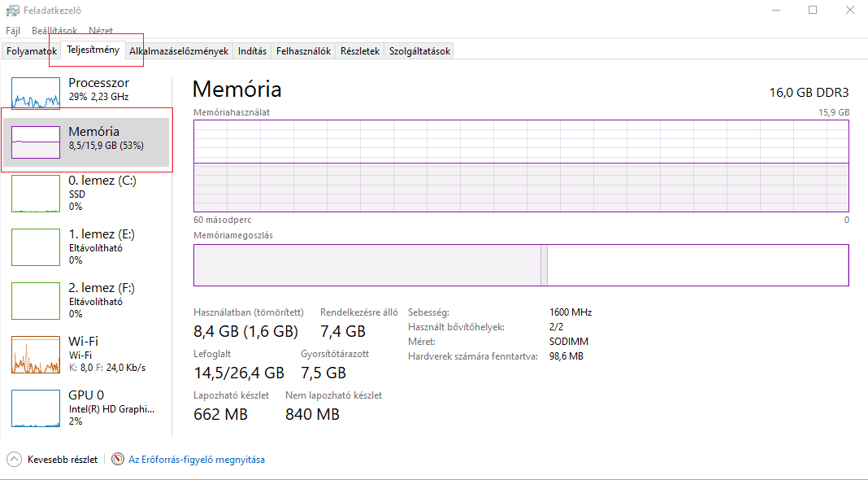Open the Felhasználók tab
The image size is (868, 480).
tap(303, 51)
